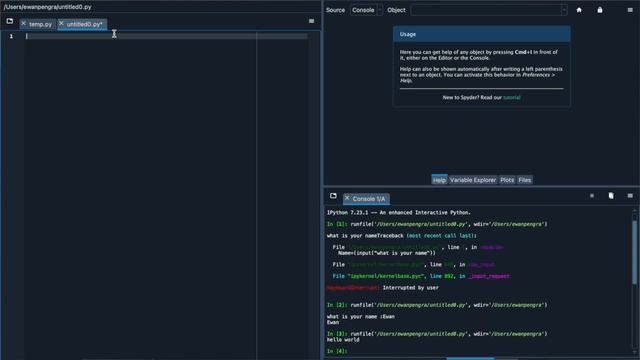Viewport: 640px width, 360px height.
Task: Click the Object input field in Help
Action: [486, 10]
